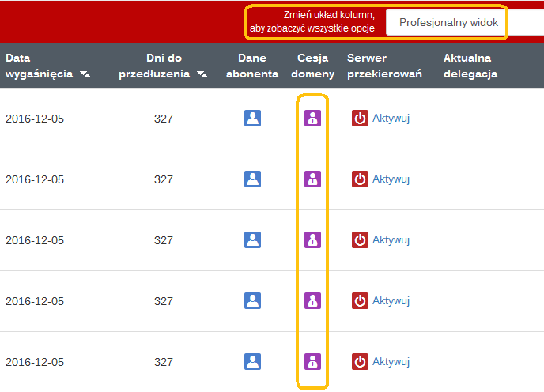This screenshot has height=392, width=544.
Task: Sort by Dni do przedłużenia arrows
Action: (202, 74)
